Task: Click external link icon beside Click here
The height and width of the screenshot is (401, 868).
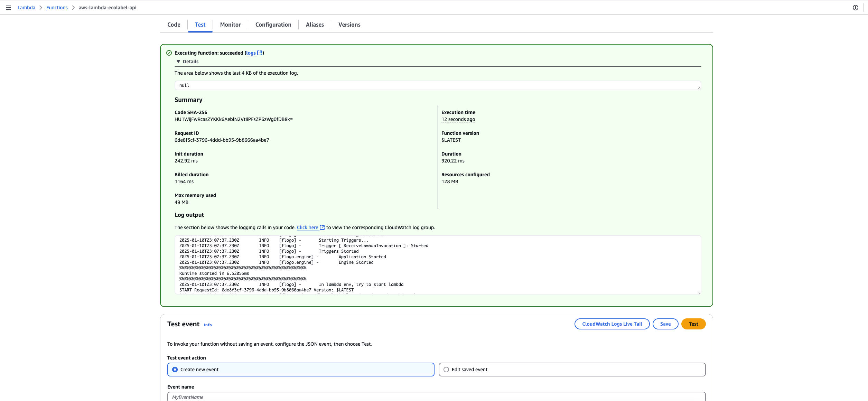Action: click(x=322, y=227)
